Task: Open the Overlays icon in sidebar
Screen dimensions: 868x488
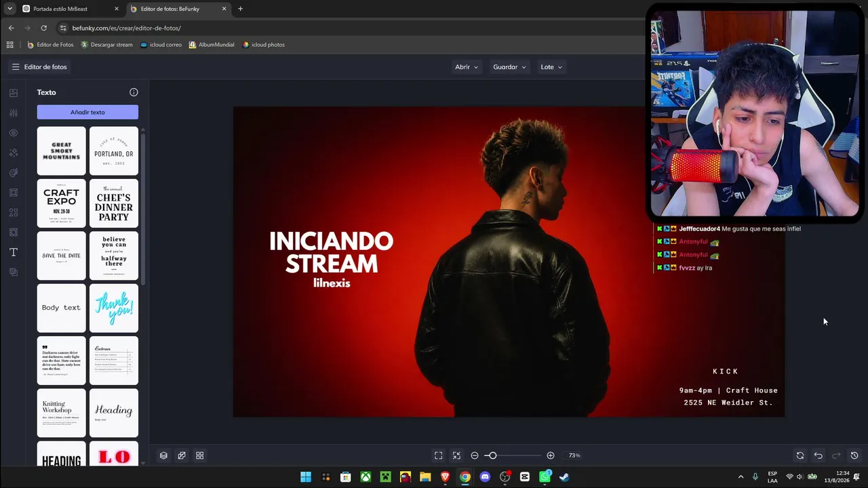Action: (14, 232)
